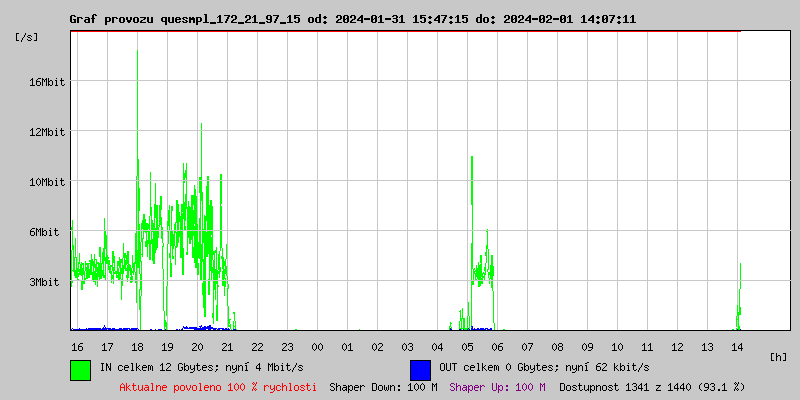Click the red 'Aktualne povoleno' status text
800x400 pixels.
218,387
